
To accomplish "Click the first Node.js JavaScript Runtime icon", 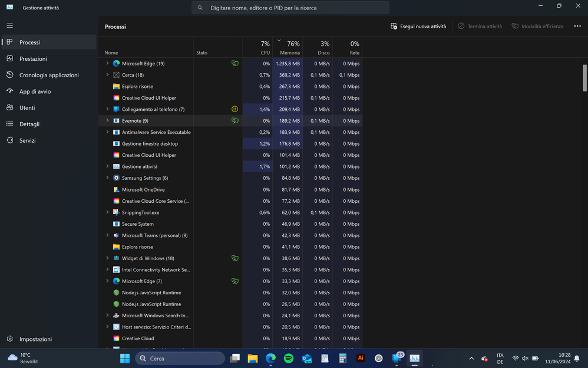I will [116, 293].
